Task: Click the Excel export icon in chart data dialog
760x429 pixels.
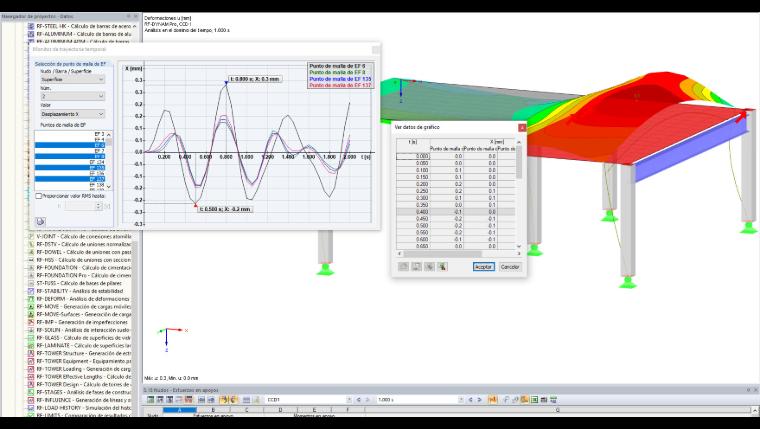Action: (442, 267)
